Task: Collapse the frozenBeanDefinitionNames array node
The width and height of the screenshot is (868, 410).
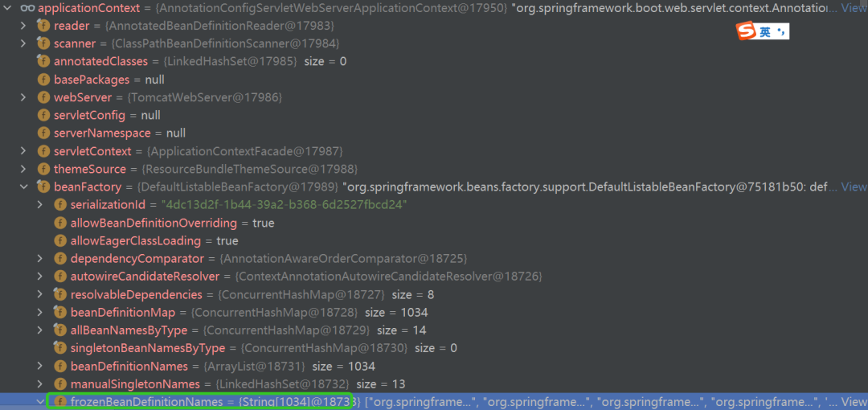Action: [x=40, y=402]
